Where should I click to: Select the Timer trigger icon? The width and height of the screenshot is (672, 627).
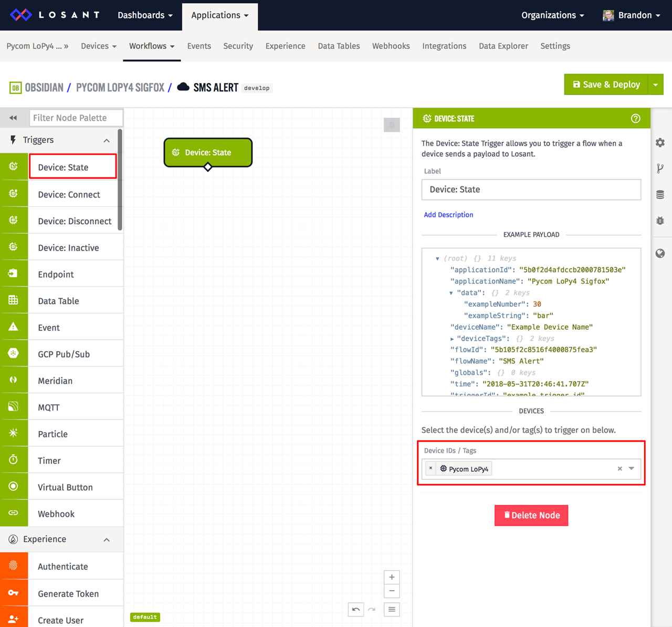coord(14,459)
